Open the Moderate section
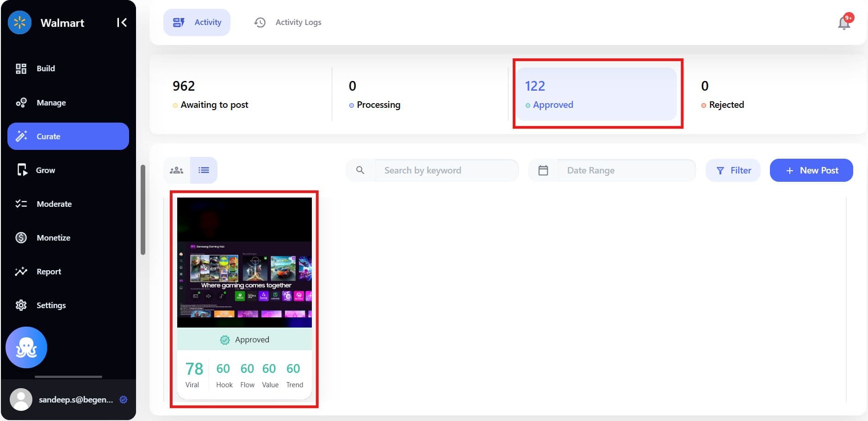Image resolution: width=868 pixels, height=421 pixels. tap(68, 204)
